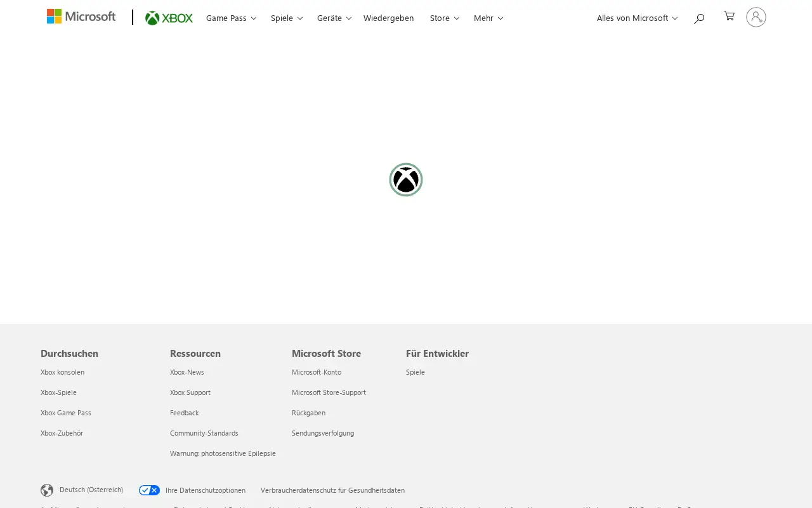812x508 pixels.
Task: Open the Alles von Microsoft dropdown
Action: (x=637, y=18)
